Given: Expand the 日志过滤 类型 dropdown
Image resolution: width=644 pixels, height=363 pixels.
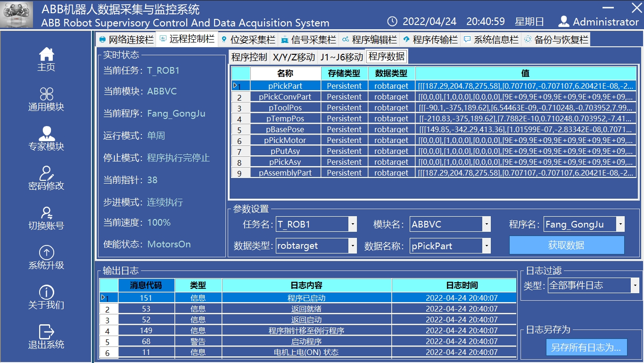Looking at the screenshot, I should point(636,285).
